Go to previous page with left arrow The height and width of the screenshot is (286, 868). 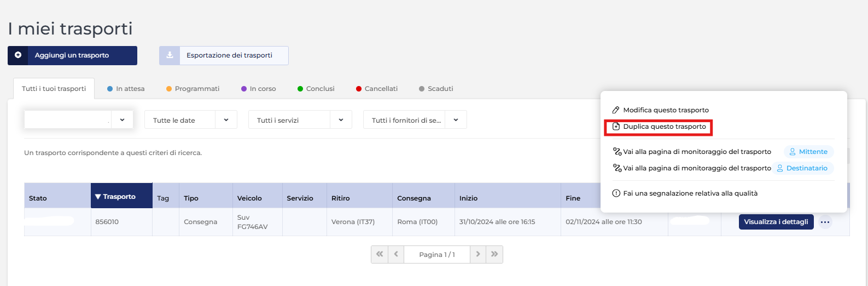(x=396, y=254)
